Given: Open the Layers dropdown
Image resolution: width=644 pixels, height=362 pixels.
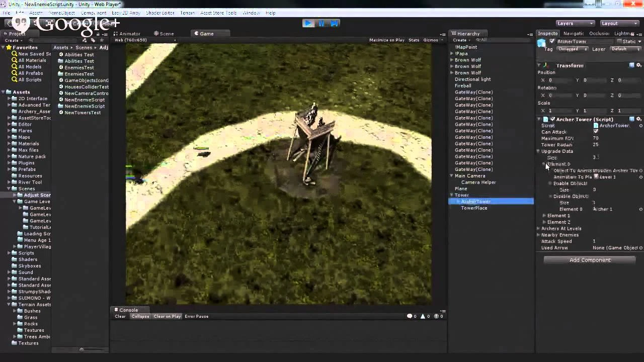Looking at the screenshot, I should (x=575, y=23).
